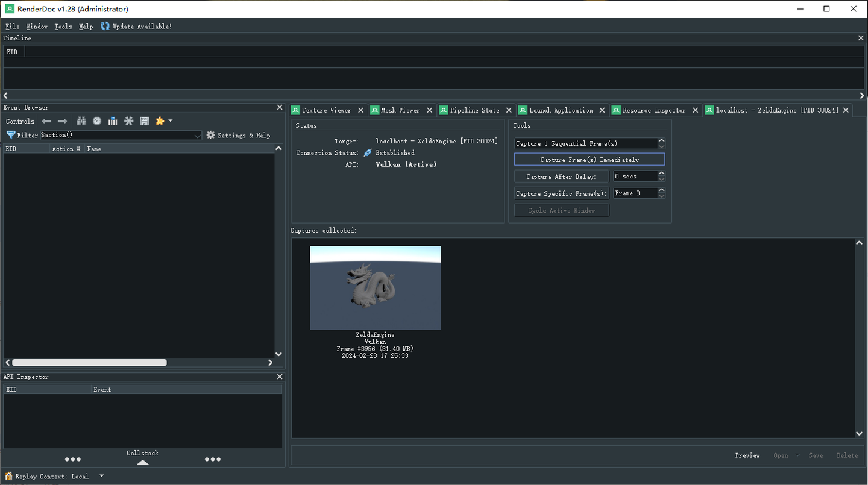Click the yellow puzzle piece extensions icon
Screen dimensions: 868x485
(160, 121)
